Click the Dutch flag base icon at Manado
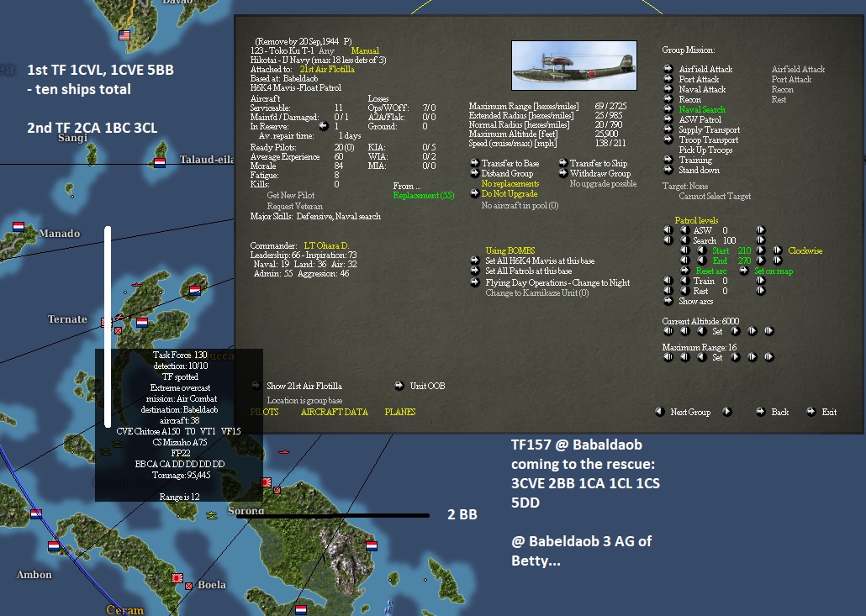Viewport: 866px width, 616px height. point(18,227)
